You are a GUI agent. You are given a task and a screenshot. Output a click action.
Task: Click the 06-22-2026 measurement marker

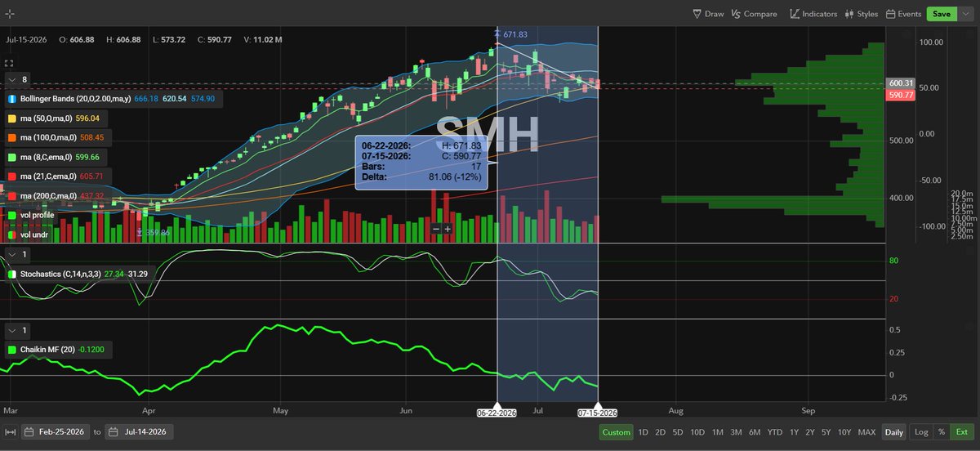[x=497, y=412]
